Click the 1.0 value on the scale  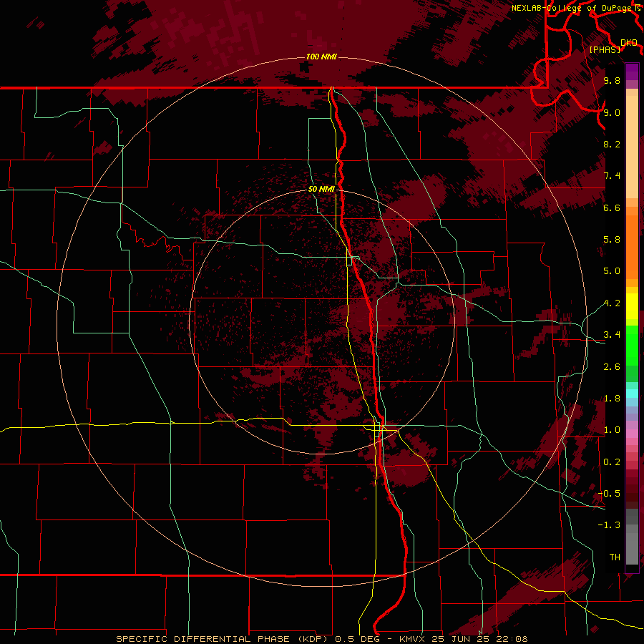[x=612, y=430]
